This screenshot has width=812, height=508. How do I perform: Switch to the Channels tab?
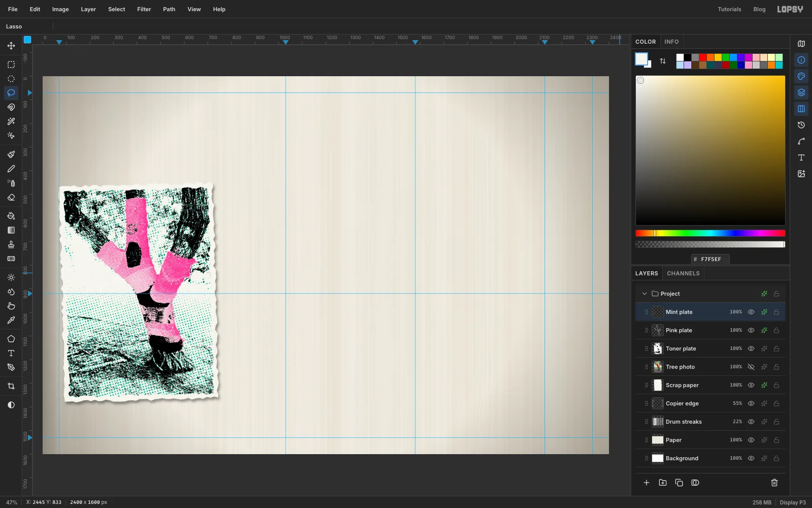coord(683,273)
